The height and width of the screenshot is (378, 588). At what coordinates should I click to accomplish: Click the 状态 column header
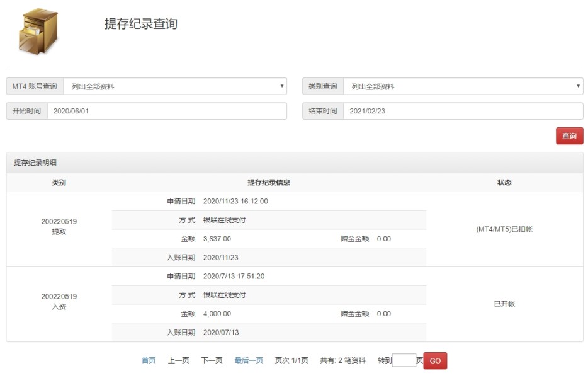[504, 183]
